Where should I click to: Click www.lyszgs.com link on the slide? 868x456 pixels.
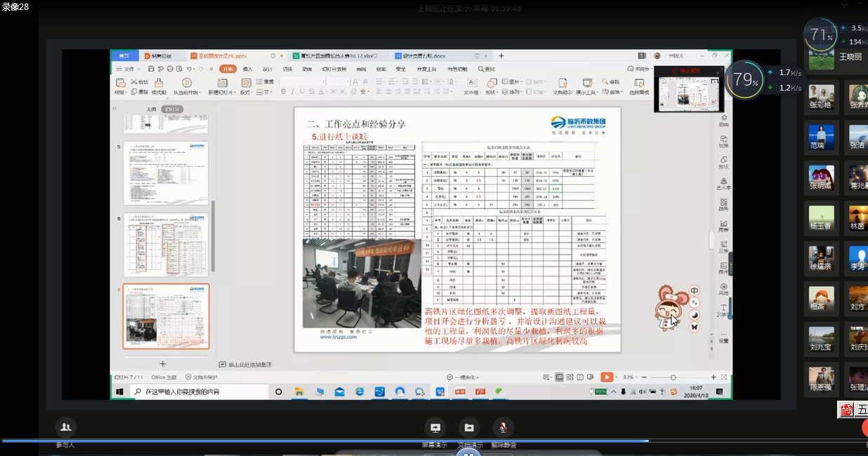click(338, 336)
